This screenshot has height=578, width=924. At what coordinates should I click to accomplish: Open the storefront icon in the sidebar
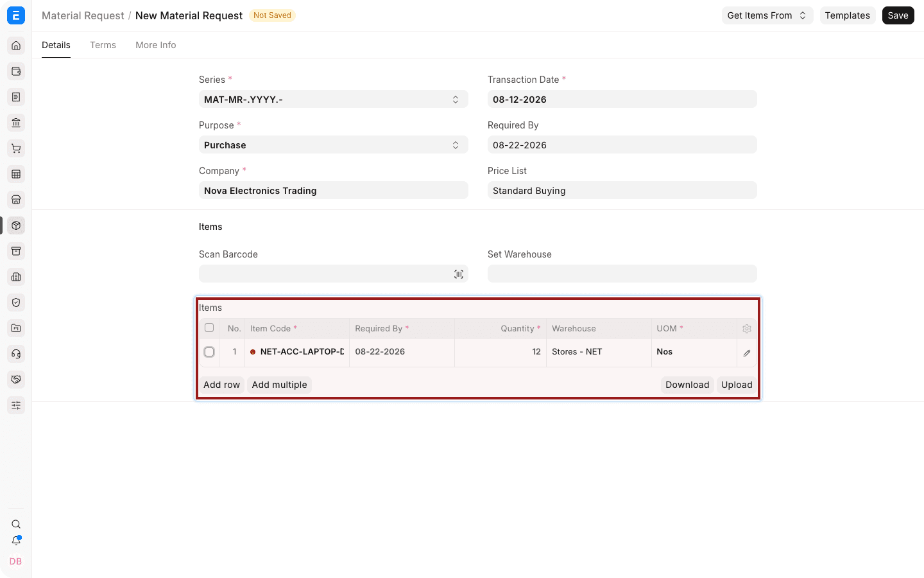[16, 200]
